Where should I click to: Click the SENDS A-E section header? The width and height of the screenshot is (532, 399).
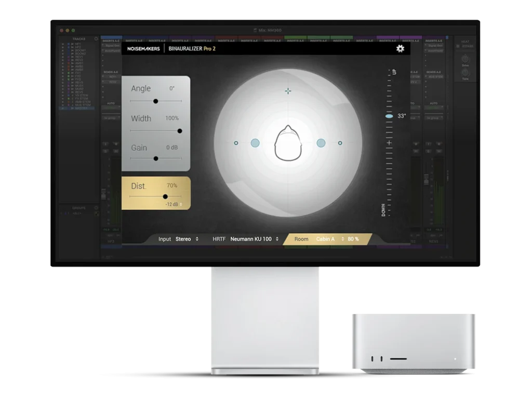click(111, 72)
